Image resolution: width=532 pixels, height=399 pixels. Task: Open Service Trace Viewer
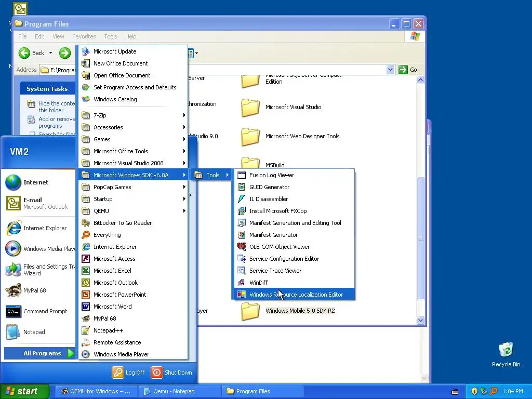[294, 270]
